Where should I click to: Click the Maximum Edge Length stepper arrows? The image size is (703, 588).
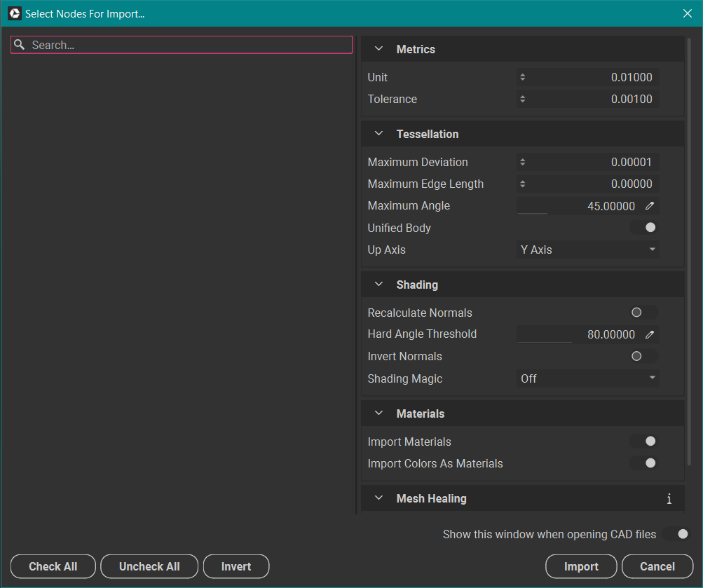(523, 184)
